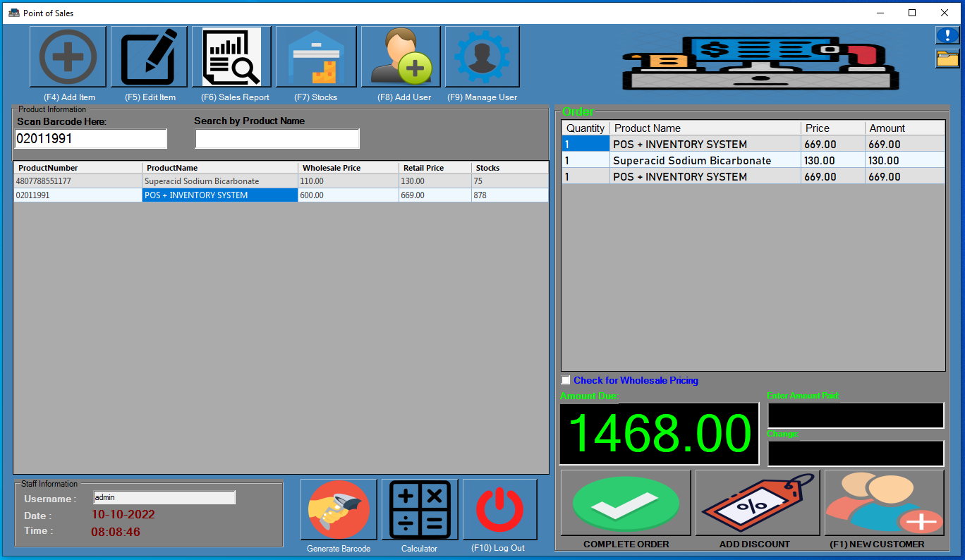Open the (F6) Sales Report view
Image resolution: width=965 pixels, height=560 pixels.
(233, 56)
